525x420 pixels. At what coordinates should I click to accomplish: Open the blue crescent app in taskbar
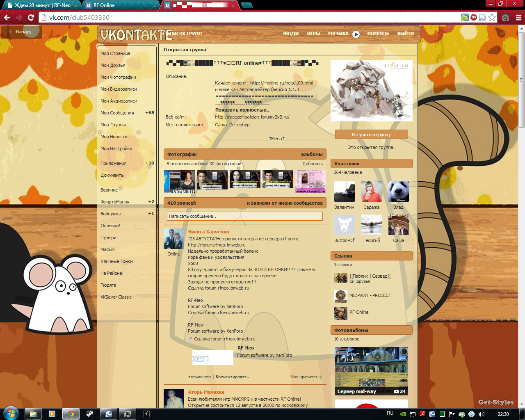click(109, 414)
